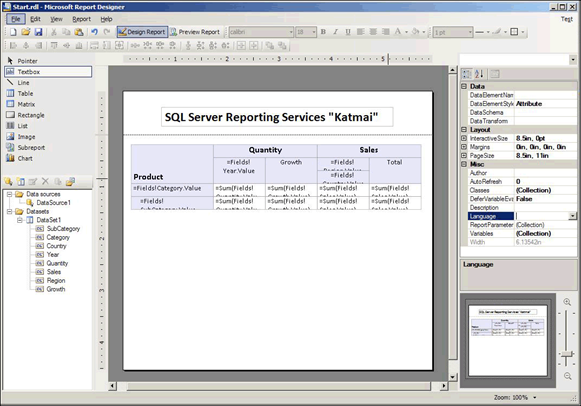Click the zoom slider handle

567,354
